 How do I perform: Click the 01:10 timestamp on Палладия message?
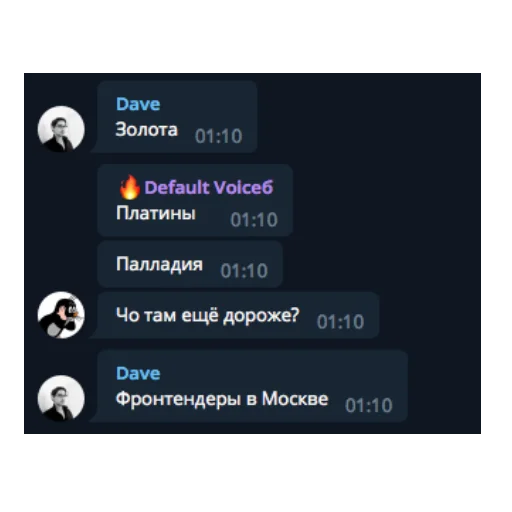click(244, 271)
